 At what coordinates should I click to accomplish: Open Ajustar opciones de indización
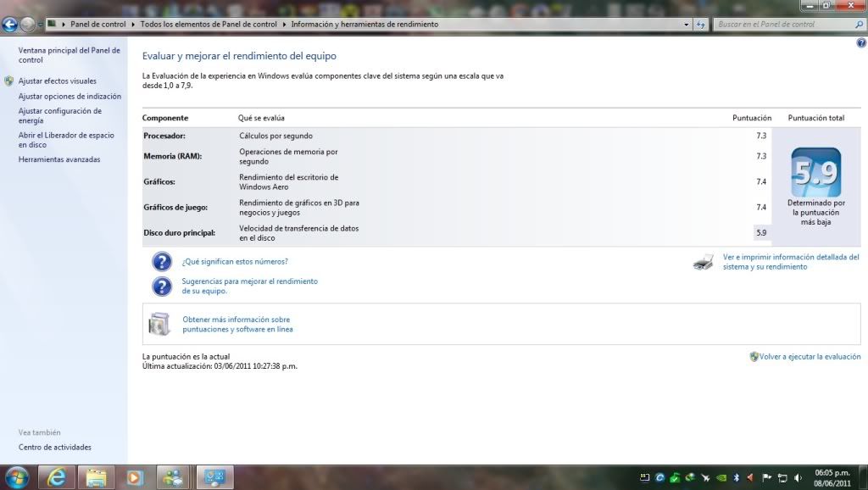(x=70, y=97)
